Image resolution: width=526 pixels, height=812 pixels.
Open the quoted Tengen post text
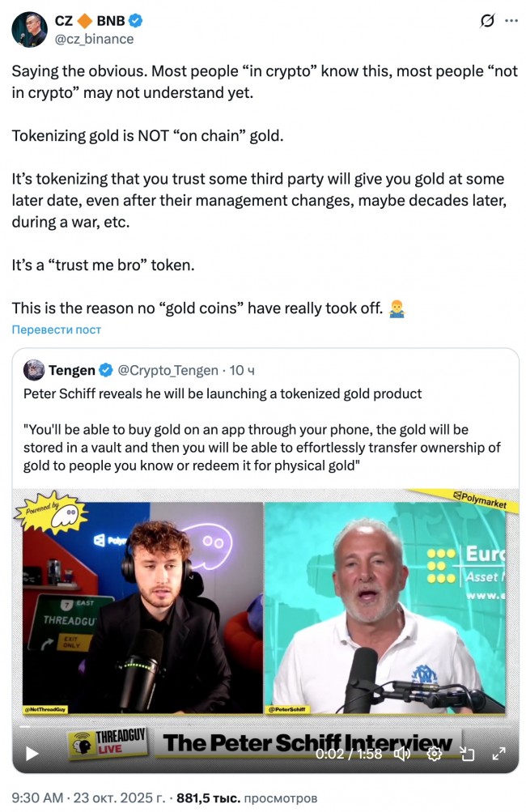point(262,430)
